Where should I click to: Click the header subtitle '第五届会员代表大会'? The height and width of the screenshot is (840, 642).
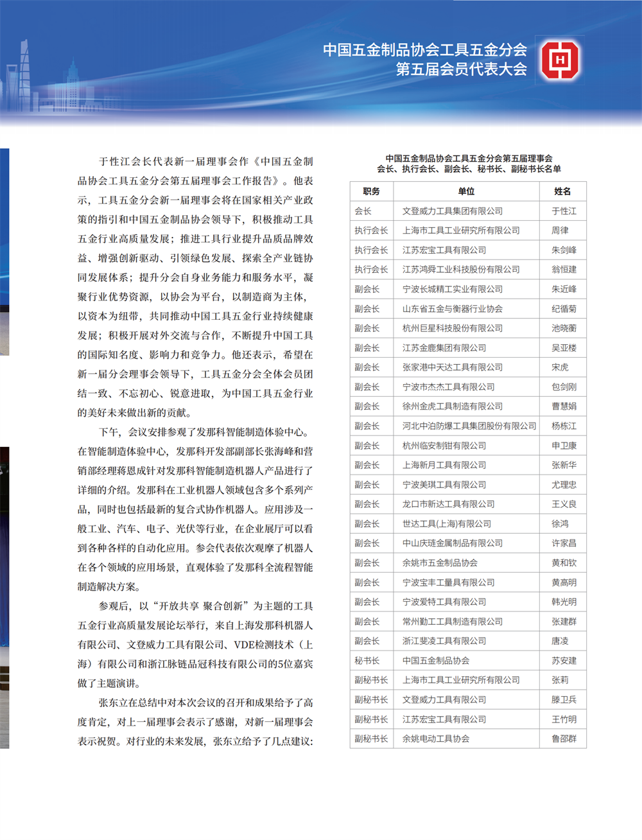tap(461, 69)
